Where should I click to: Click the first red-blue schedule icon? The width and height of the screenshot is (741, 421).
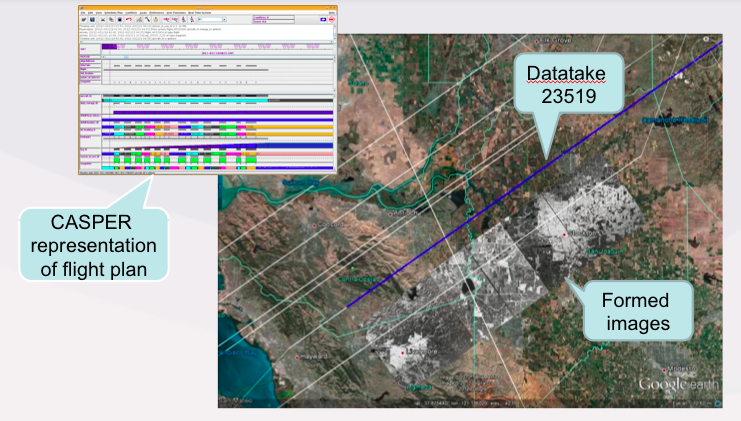click(x=166, y=20)
